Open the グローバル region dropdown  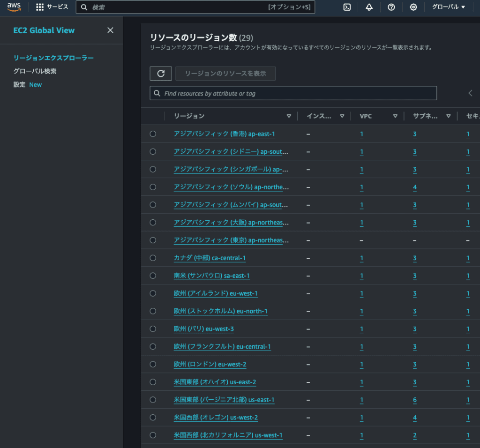click(x=449, y=7)
